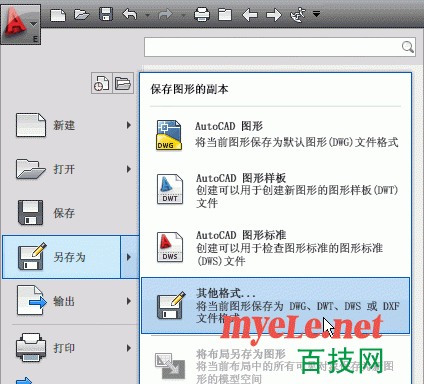This screenshot has width=424, height=384.
Task: Show open documents folder icon
Action: pyautogui.click(x=123, y=83)
